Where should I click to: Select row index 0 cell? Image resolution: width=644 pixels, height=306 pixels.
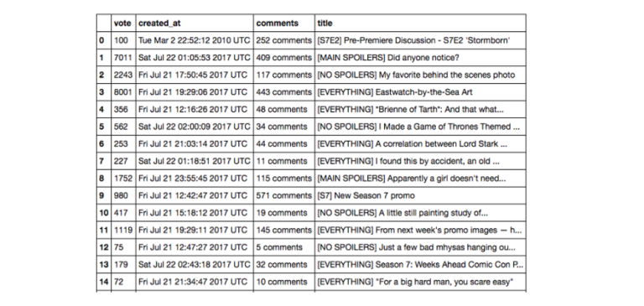coord(103,40)
